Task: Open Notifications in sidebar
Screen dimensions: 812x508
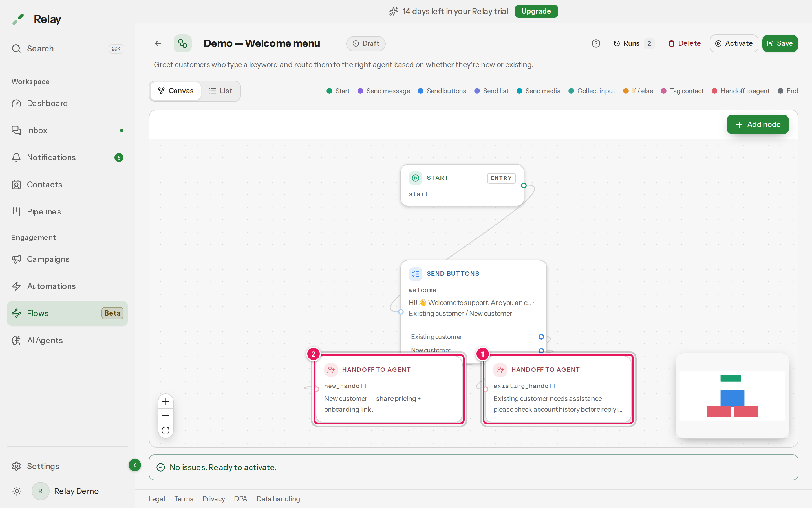Action: pos(67,157)
